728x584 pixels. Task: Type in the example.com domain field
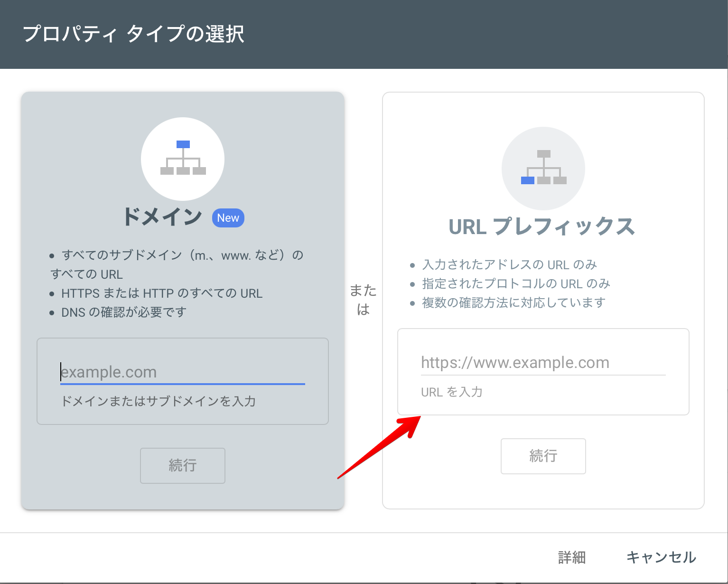pos(183,372)
